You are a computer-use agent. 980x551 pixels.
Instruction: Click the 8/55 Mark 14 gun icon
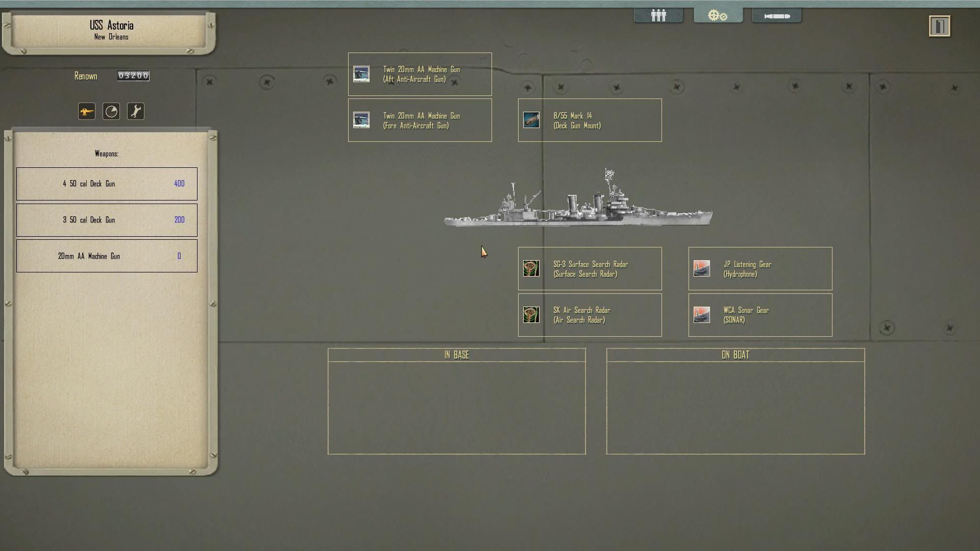pyautogui.click(x=531, y=120)
